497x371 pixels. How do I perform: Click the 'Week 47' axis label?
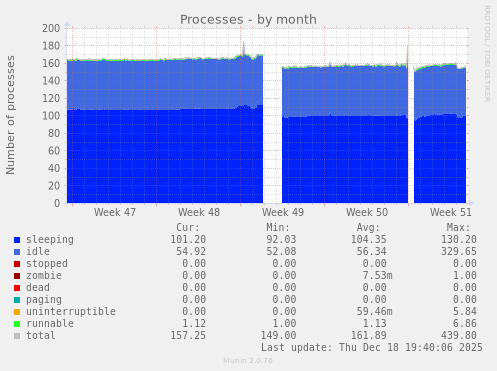[115, 212]
